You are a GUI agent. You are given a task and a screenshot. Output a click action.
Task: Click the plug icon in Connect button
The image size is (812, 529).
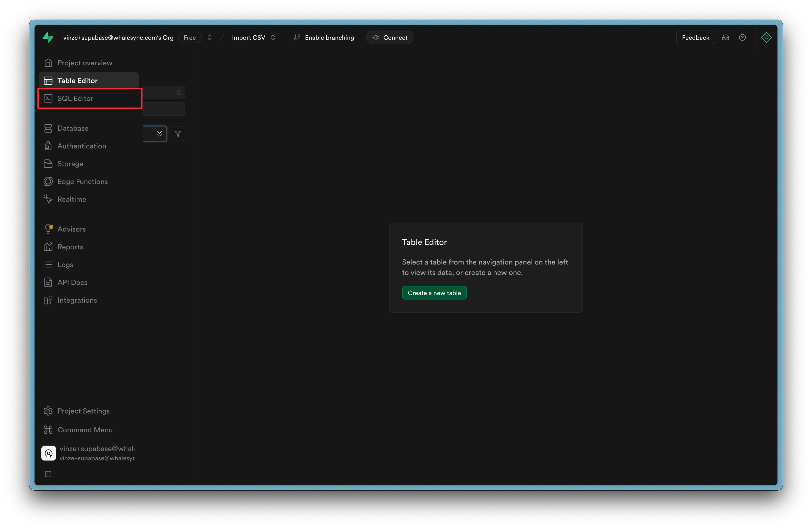click(x=376, y=37)
